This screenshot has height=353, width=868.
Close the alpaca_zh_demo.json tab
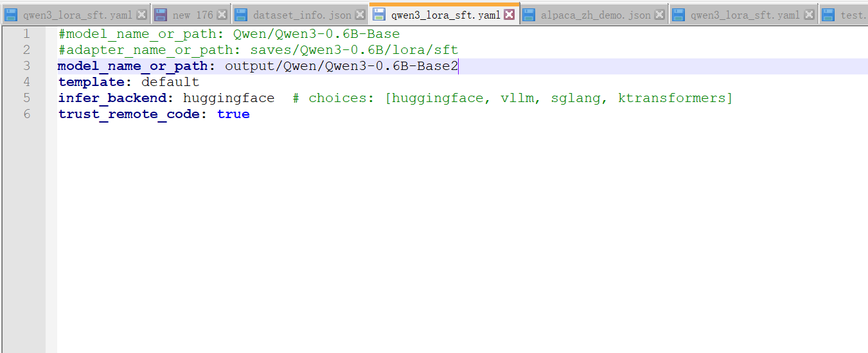point(659,15)
